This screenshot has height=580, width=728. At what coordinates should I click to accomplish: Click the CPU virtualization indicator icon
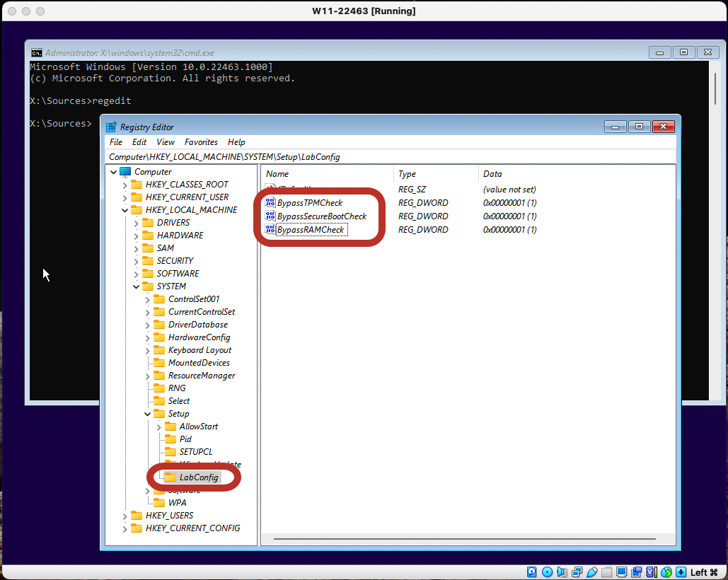pos(652,572)
